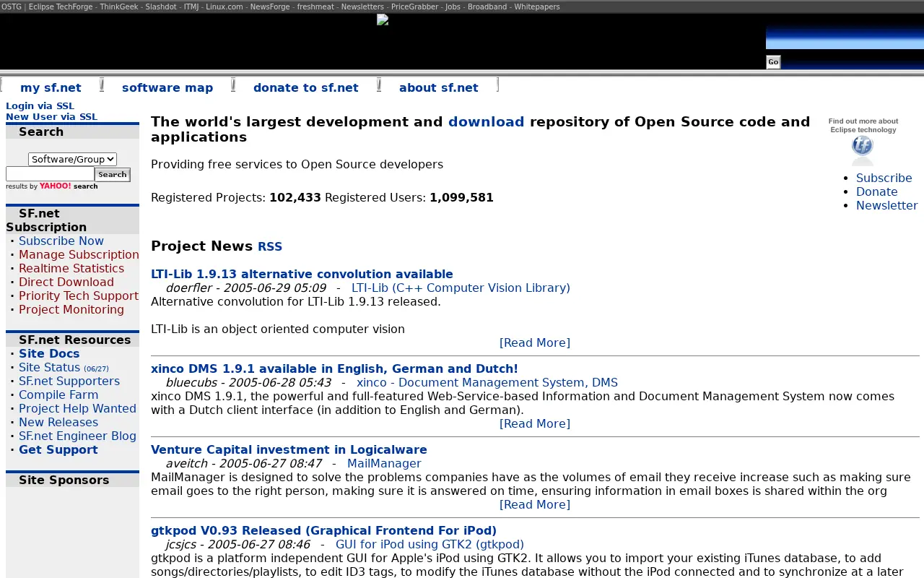The image size is (924, 578).
Task: Click the ITMJ top bar link
Action: [191, 7]
